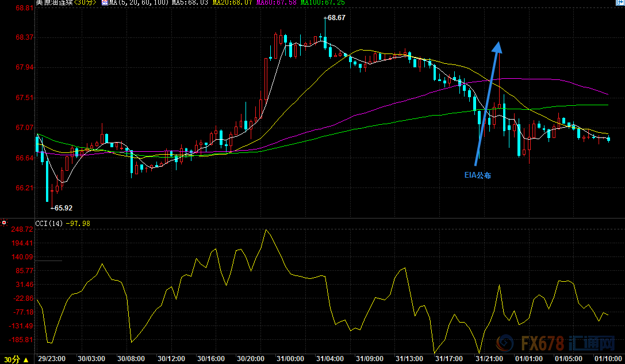This screenshot has height=364, width=625.
Task: Click the MA5:68.03 white legend value
Action: click(x=189, y=3)
